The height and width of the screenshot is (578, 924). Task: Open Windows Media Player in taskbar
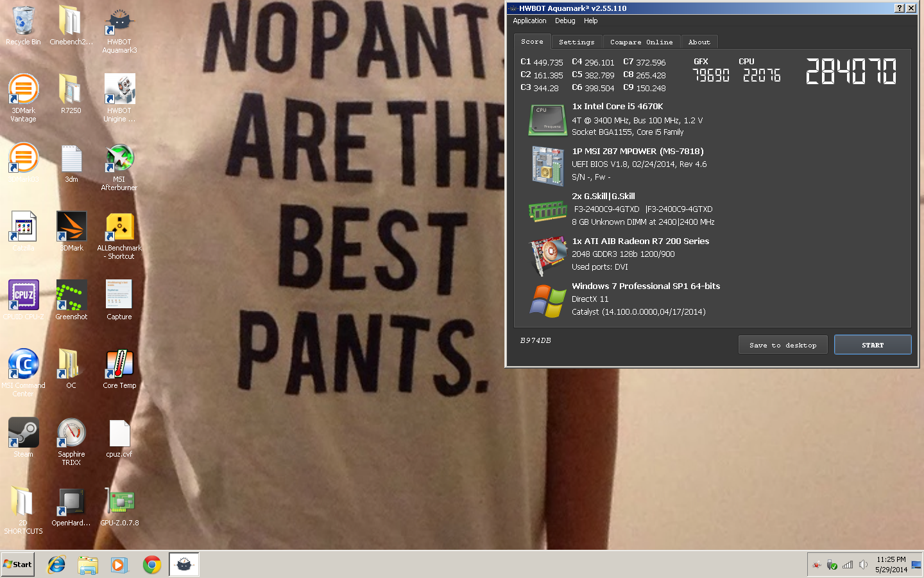[x=119, y=565]
